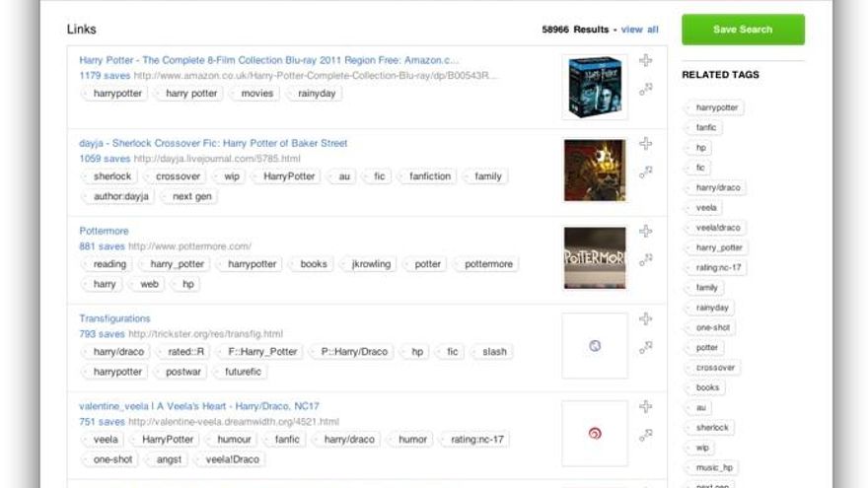Click the plus icon beside the Pottermore link
The image size is (868, 488).
(x=645, y=232)
